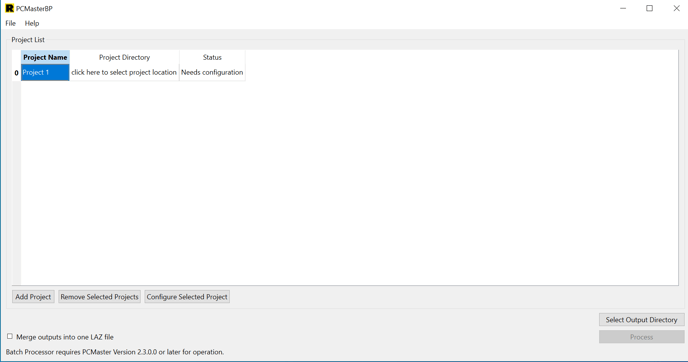Close the PCMasterBP window

coord(676,8)
